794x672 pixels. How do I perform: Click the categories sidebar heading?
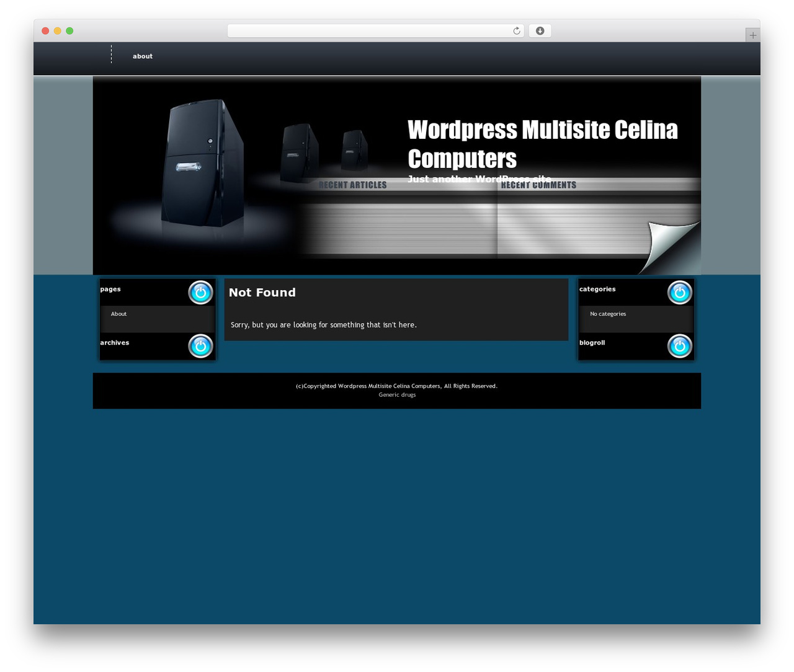[x=597, y=290]
